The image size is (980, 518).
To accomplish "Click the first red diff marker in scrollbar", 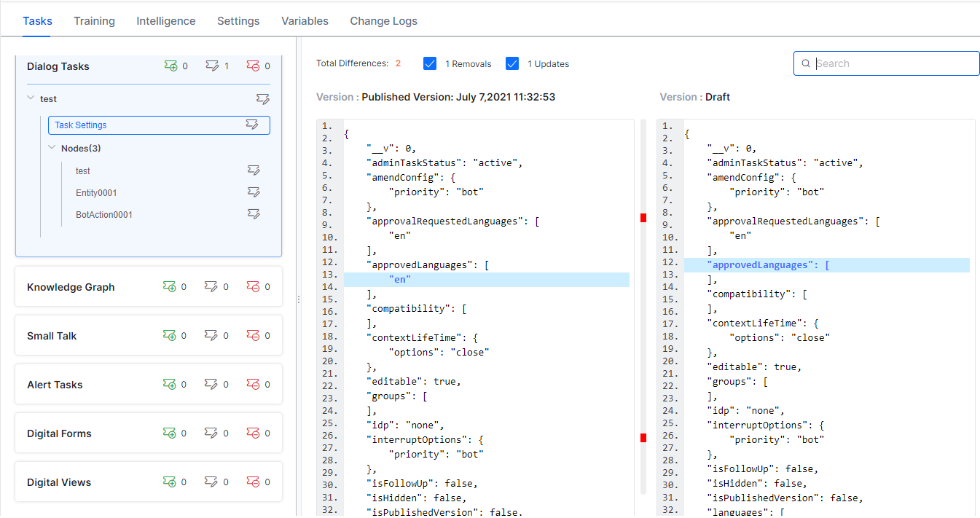I will 643,218.
